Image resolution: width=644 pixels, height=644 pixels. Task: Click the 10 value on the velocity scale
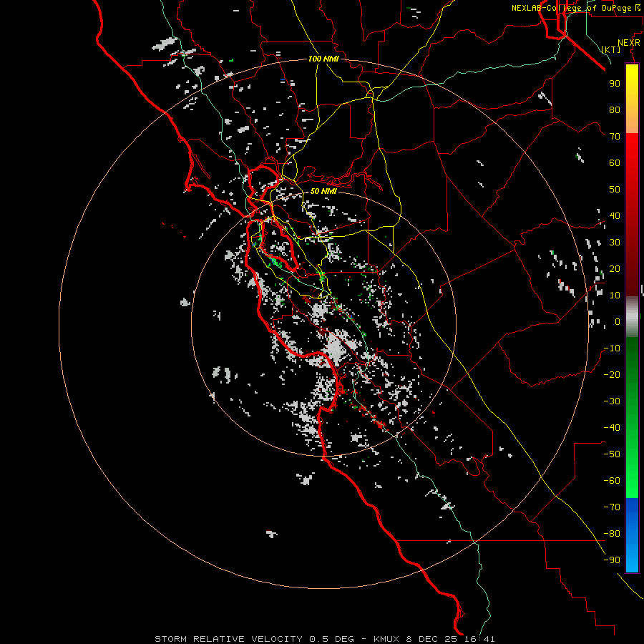615,296
